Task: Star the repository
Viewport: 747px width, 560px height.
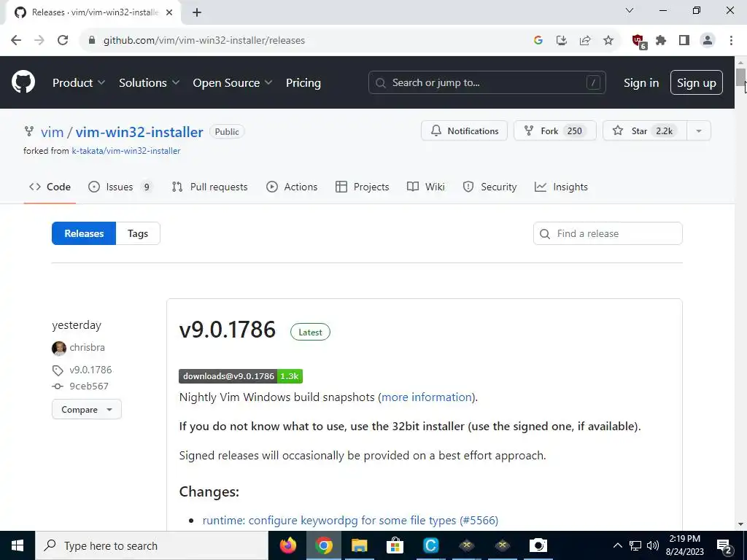Action: tap(645, 131)
